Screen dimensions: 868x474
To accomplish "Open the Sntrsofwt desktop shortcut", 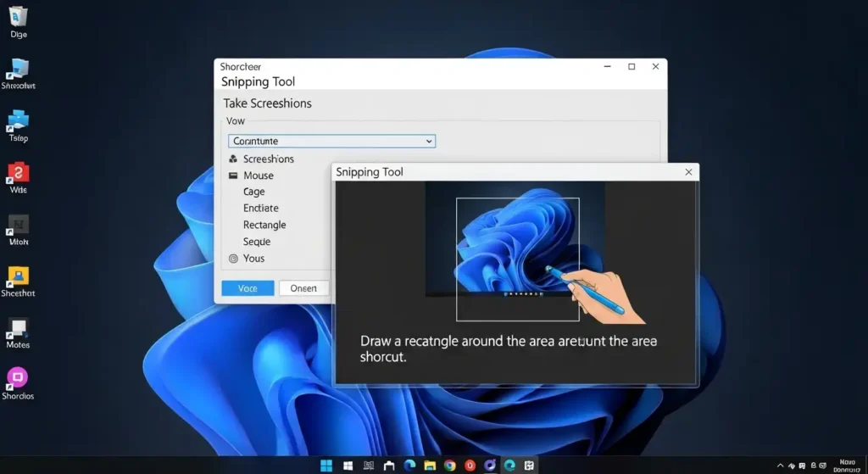I will tap(19, 75).
